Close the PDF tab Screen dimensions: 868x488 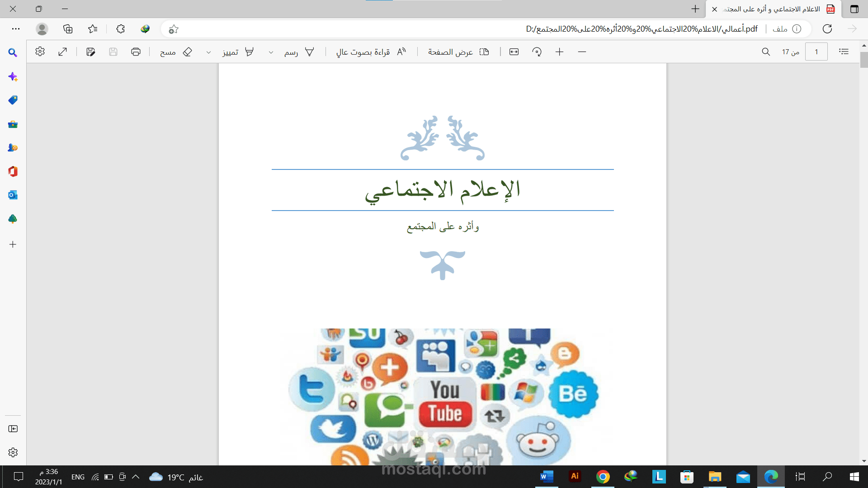[715, 9]
